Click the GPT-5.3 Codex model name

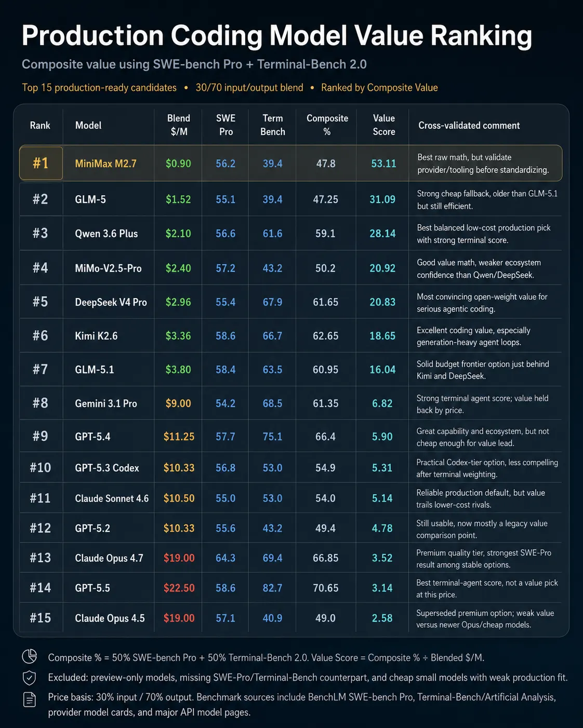point(107,468)
